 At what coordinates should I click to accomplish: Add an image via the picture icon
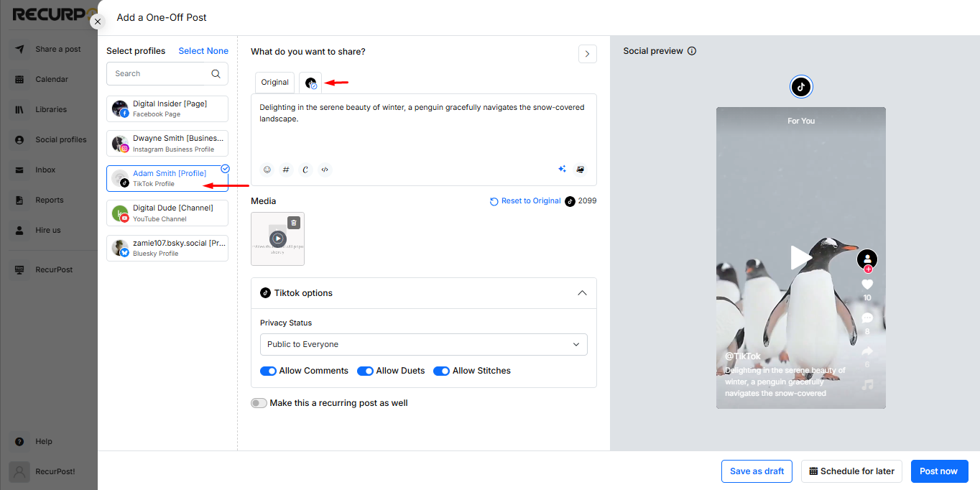click(x=581, y=169)
